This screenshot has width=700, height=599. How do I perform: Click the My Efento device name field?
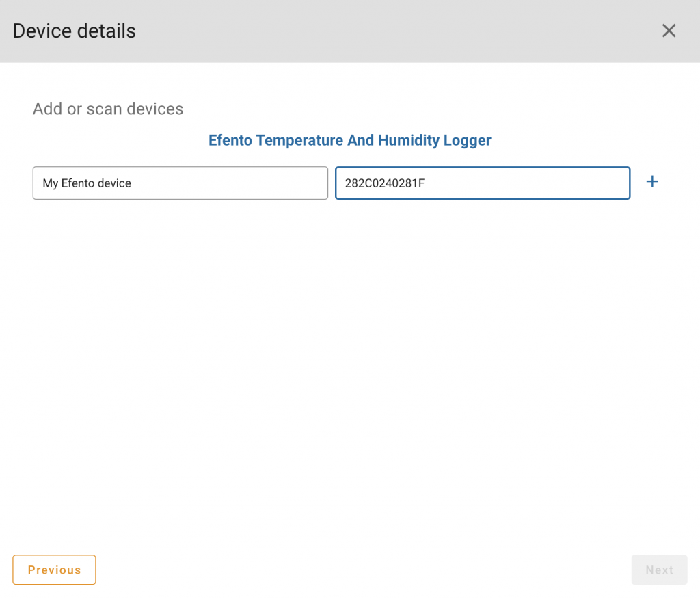(x=180, y=183)
